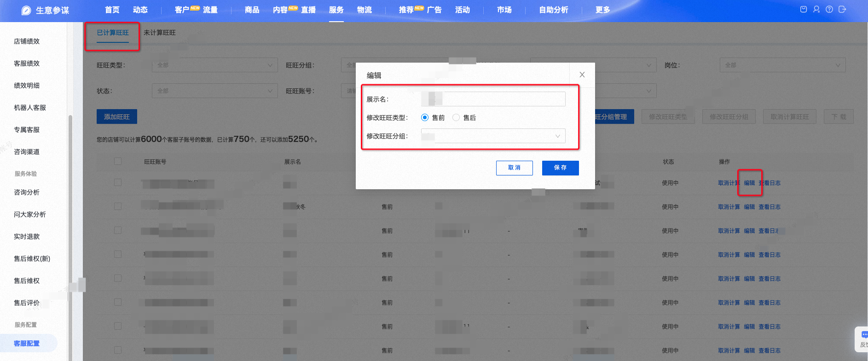868x361 pixels.
Task: Switch to the 已计算旺旺 tab
Action: (x=113, y=33)
